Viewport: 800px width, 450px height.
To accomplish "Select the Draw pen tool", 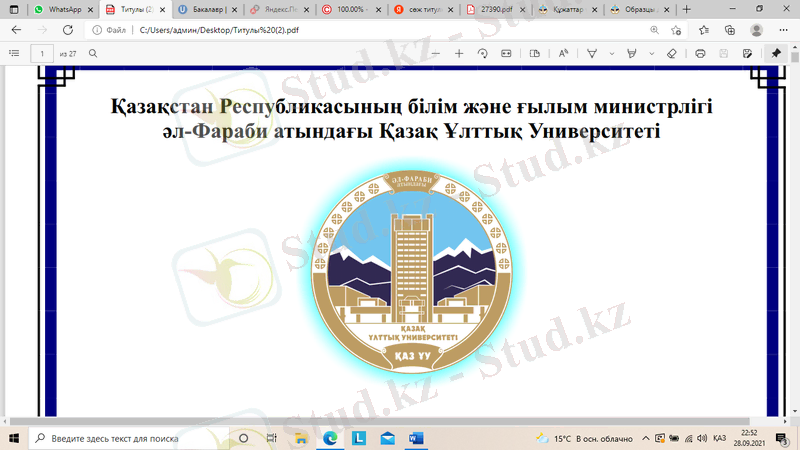I will pyautogui.click(x=592, y=53).
